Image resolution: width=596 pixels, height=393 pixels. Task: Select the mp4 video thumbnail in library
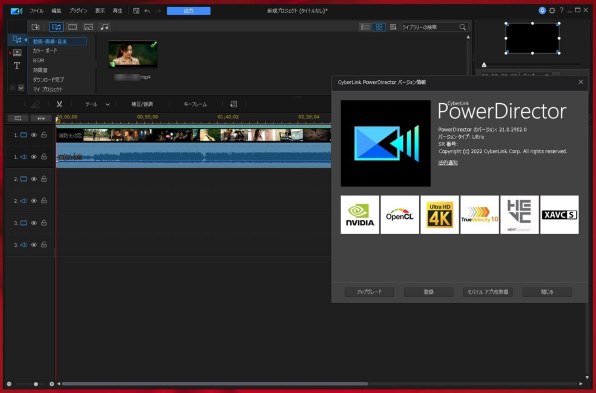[x=133, y=54]
